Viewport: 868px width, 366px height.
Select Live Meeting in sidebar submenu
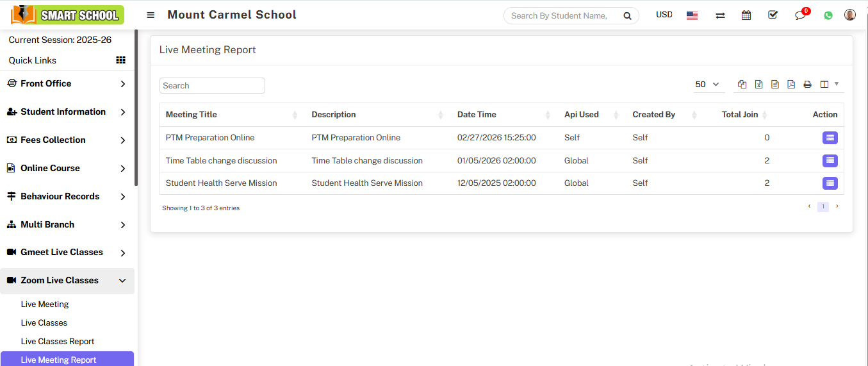(x=45, y=304)
